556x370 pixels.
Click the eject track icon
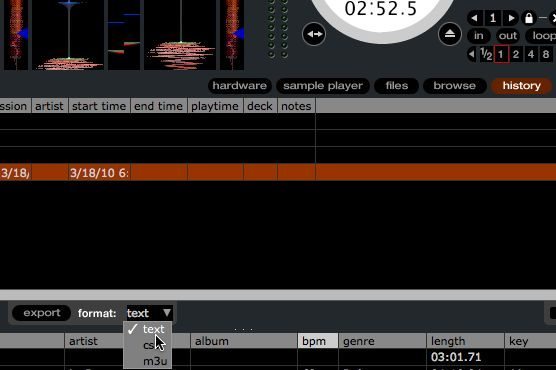[x=450, y=34]
